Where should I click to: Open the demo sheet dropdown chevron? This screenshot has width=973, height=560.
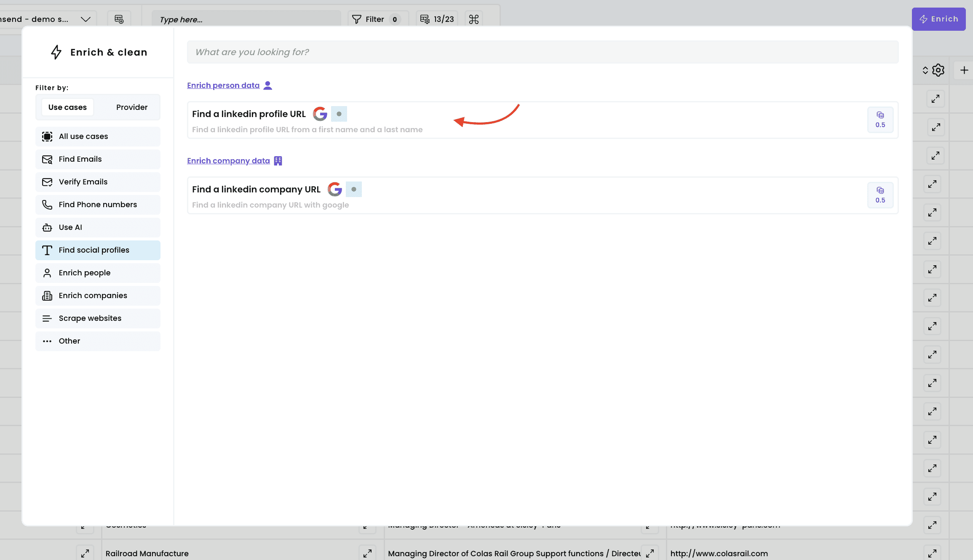click(86, 19)
